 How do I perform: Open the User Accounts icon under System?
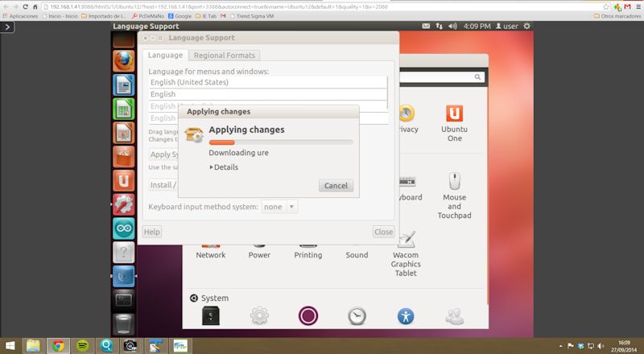[x=454, y=316]
